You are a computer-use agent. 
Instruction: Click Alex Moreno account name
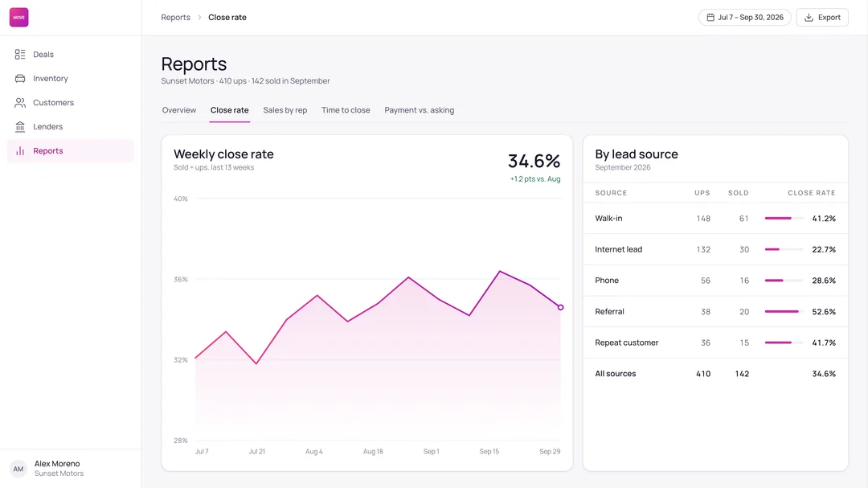pos(57,464)
